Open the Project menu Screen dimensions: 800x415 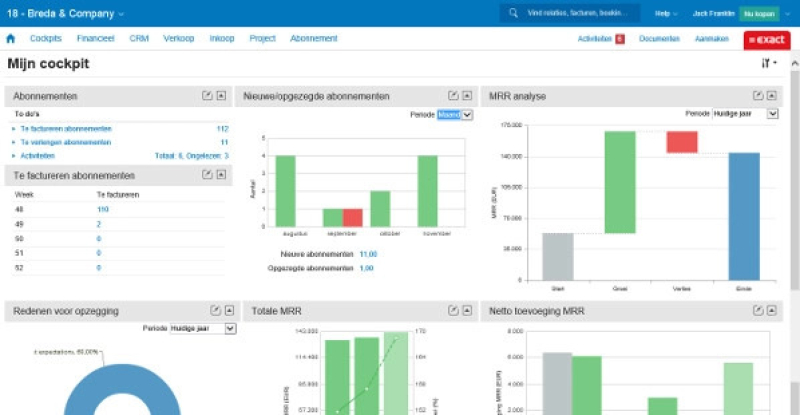tap(262, 38)
